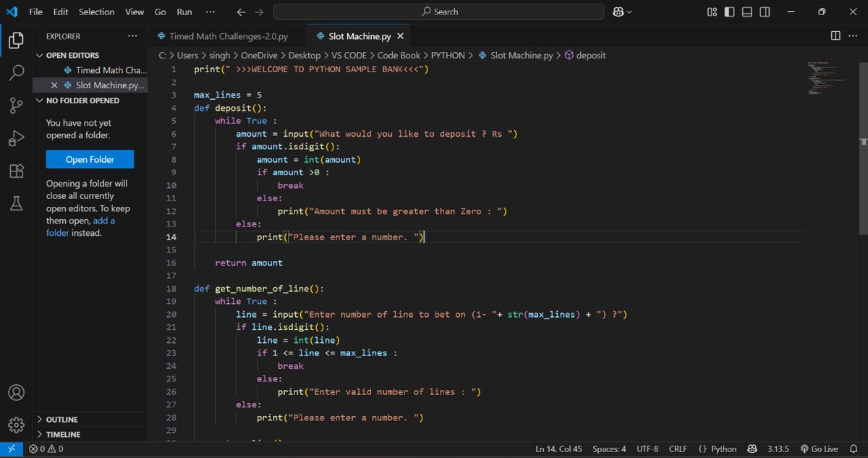Open the Testing flask view
868x458 pixels.
click(x=16, y=203)
